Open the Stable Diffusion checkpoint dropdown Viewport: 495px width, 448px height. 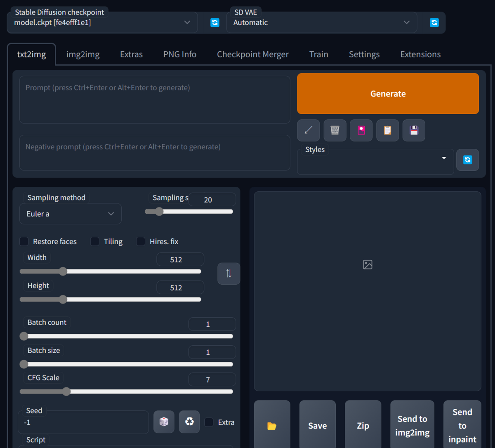102,23
